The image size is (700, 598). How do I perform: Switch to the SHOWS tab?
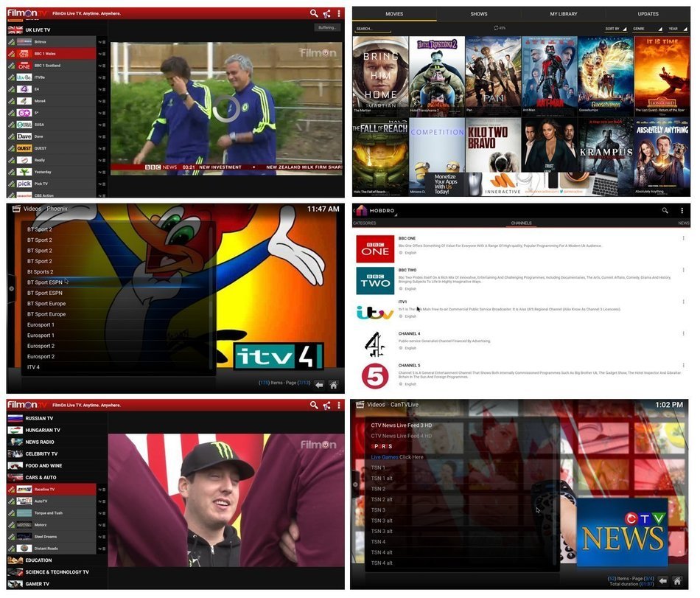(x=478, y=14)
